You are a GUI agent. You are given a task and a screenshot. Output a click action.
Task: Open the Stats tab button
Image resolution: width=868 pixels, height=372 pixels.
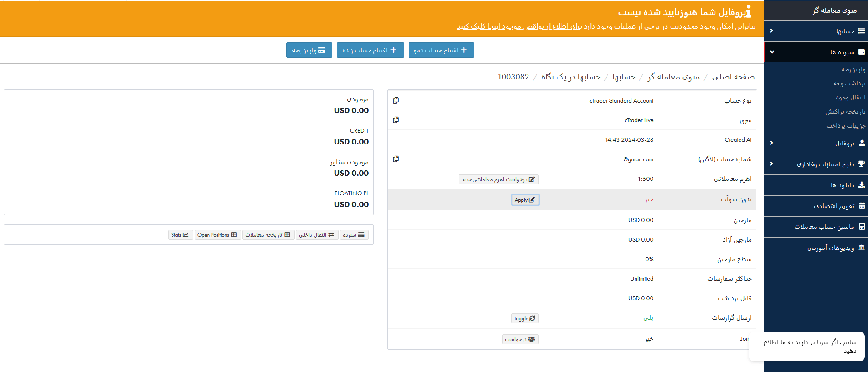coord(180,235)
